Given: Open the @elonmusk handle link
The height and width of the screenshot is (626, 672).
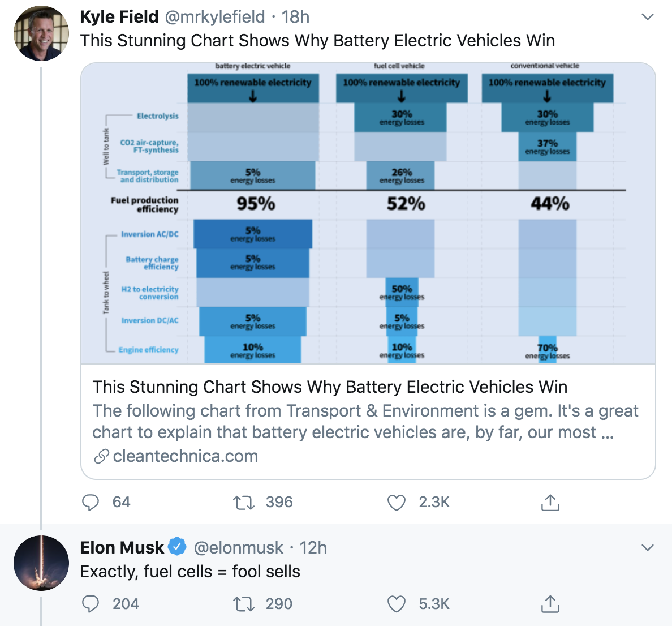Looking at the screenshot, I should (x=238, y=547).
